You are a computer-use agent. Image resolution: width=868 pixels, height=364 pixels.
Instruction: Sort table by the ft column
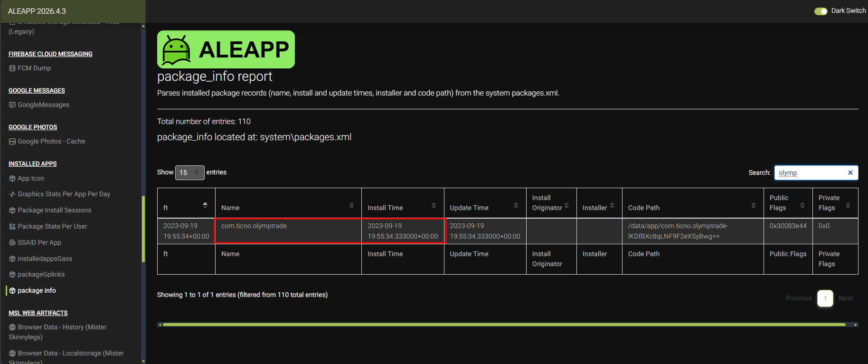pos(186,203)
